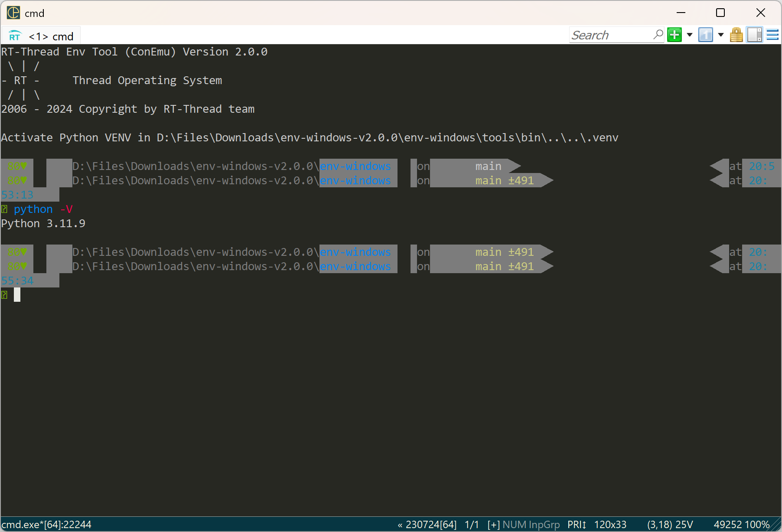The width and height of the screenshot is (782, 532).
Task: Expand the new console dropdown arrow
Action: [690, 35]
